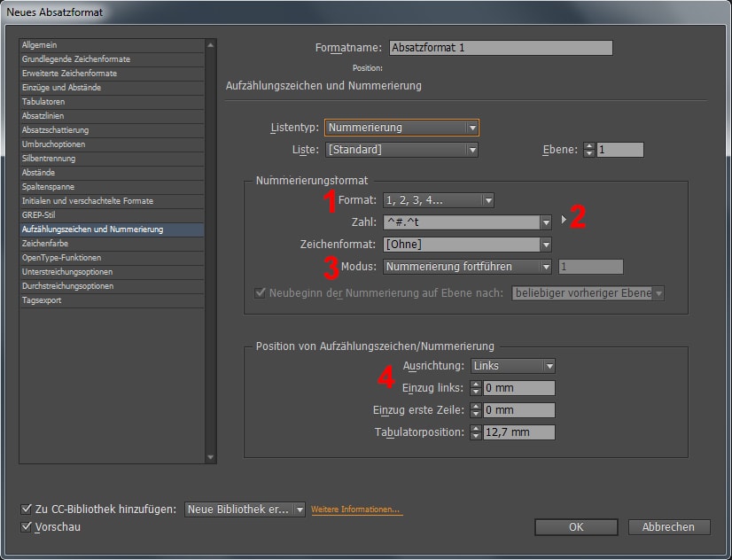This screenshot has width=732, height=560.
Task: Open the GREP-Stil section
Action: click(x=38, y=215)
